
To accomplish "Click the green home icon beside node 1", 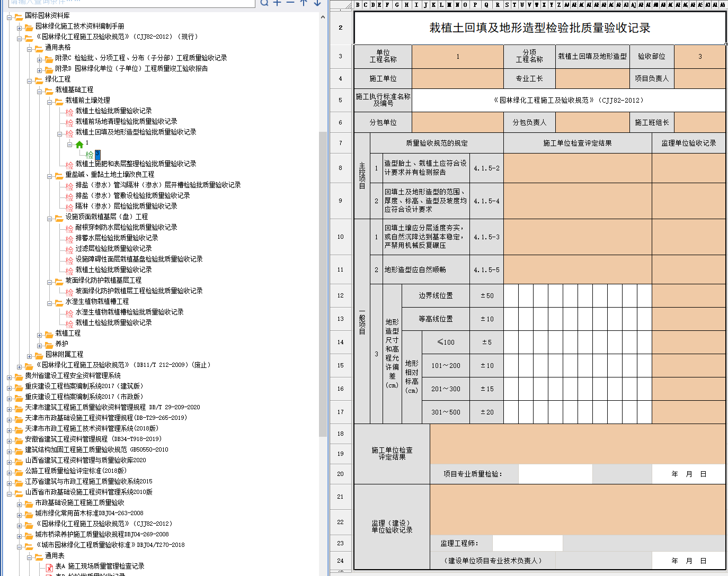I will click(79, 144).
